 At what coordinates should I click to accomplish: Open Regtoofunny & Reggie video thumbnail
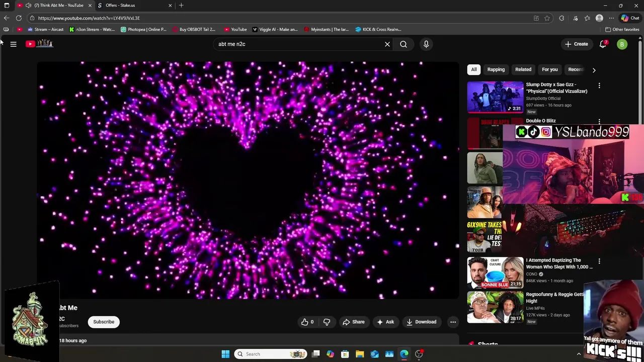pyautogui.click(x=495, y=307)
